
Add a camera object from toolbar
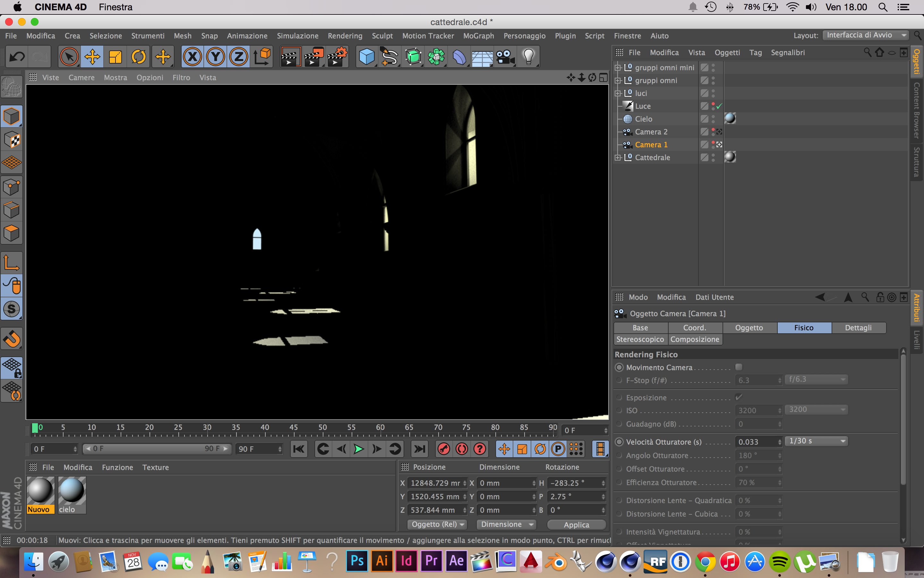click(x=506, y=57)
